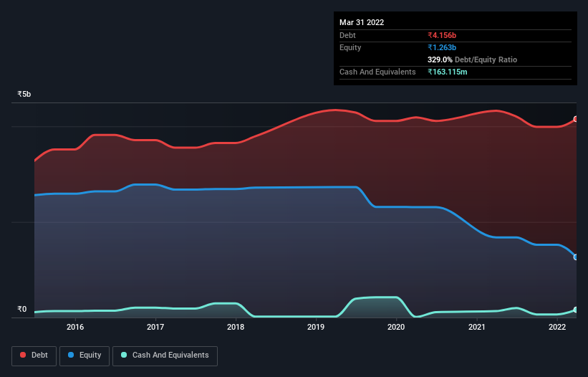Click the 2020 x-axis label

coord(396,327)
